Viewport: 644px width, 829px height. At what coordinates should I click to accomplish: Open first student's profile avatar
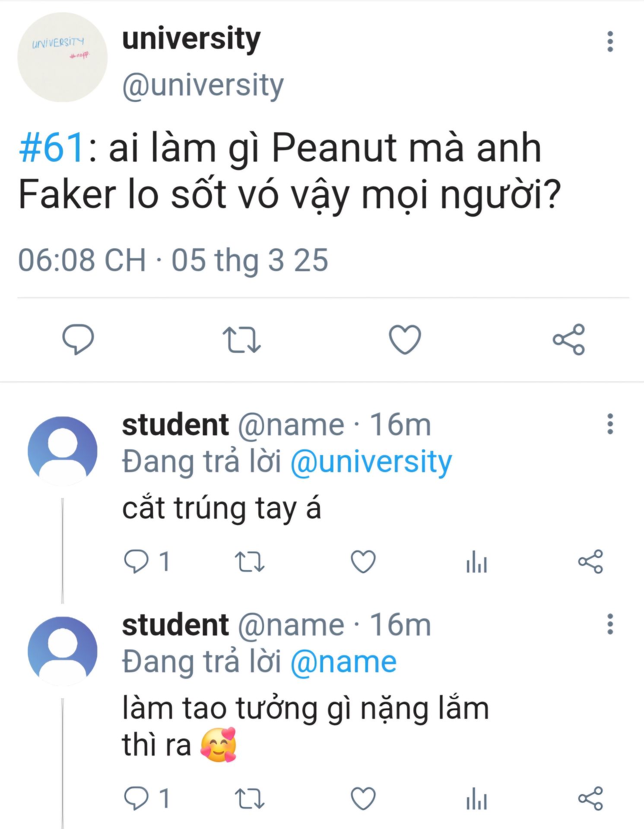coord(62,451)
